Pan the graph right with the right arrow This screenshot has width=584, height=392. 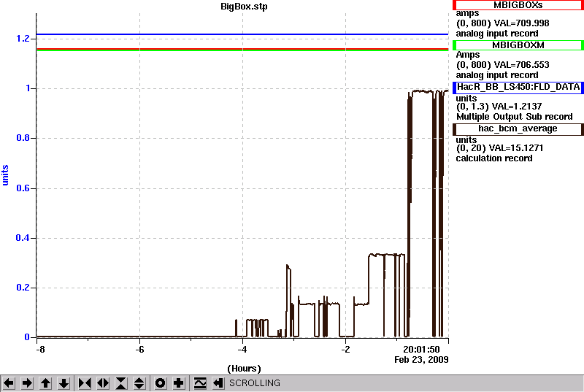[27, 383]
